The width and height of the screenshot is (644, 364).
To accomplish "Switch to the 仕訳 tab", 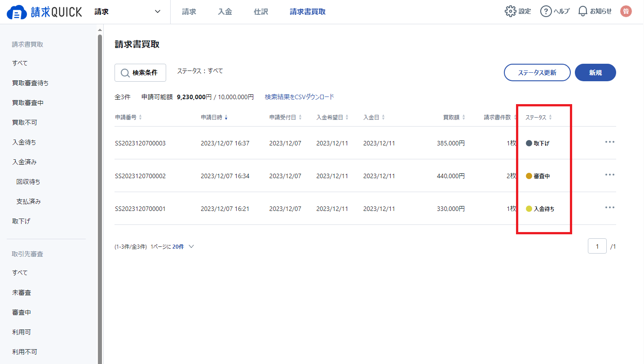I will coord(261,12).
